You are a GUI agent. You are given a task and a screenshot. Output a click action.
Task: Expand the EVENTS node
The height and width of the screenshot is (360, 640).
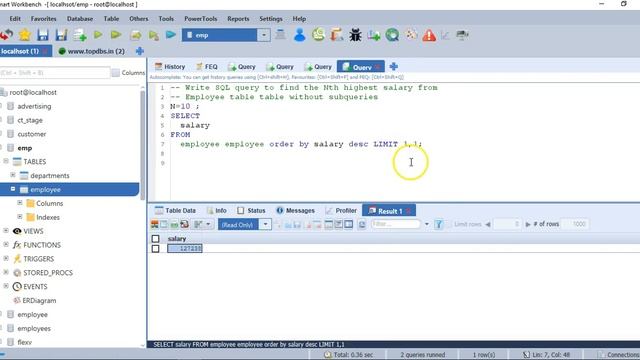click(x=6, y=286)
